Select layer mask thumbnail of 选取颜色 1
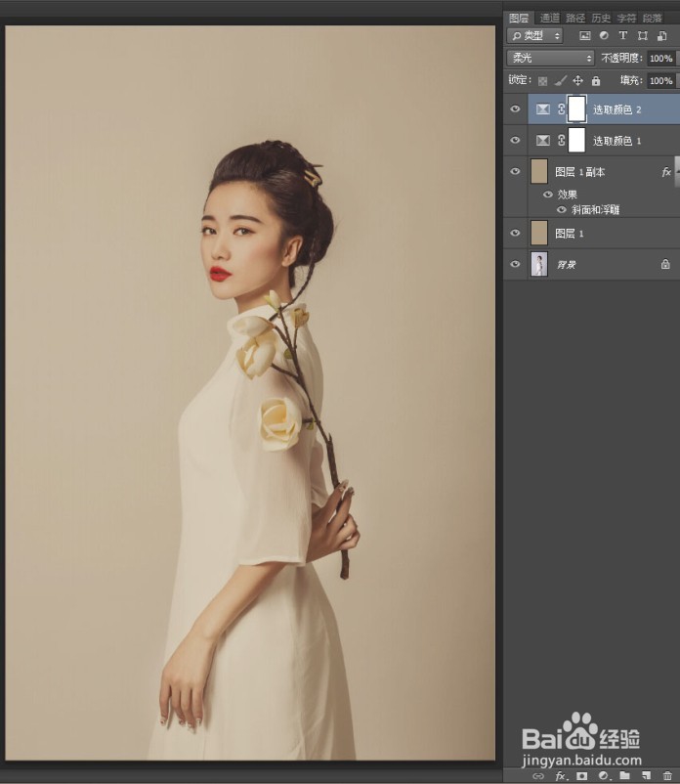680x784 pixels. 577,140
